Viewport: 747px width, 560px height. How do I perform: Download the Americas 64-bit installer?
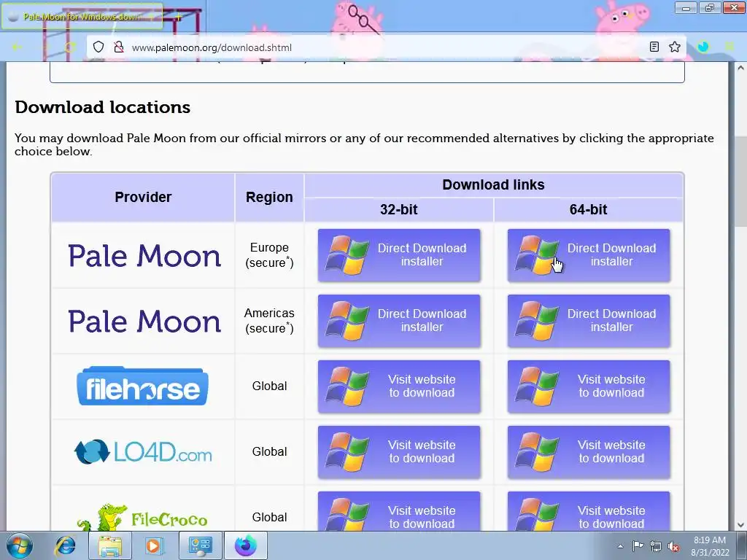coord(589,321)
